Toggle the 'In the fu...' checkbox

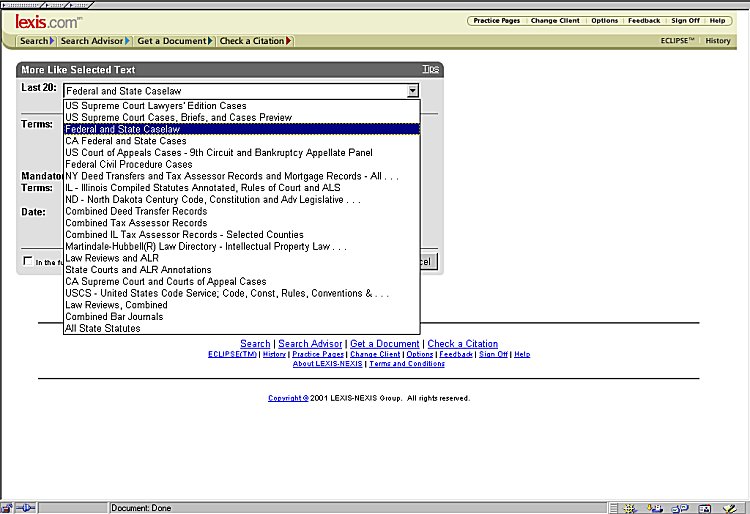point(28,261)
